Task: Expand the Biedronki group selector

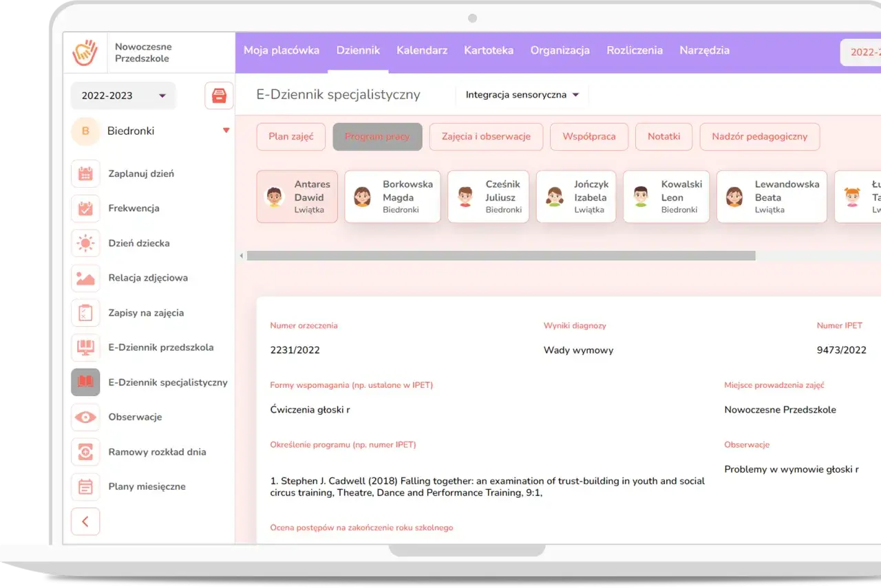Action: (x=226, y=130)
